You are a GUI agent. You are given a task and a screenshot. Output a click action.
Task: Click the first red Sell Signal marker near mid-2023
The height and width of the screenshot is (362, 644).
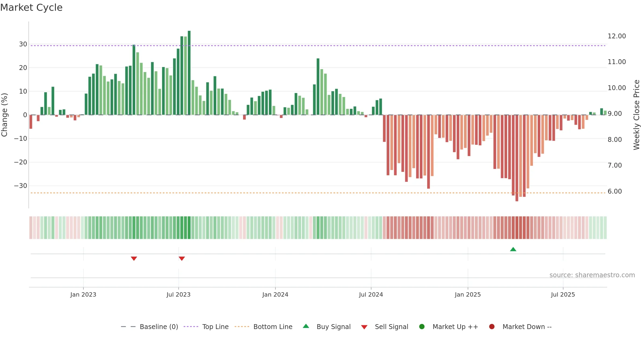pos(134,258)
